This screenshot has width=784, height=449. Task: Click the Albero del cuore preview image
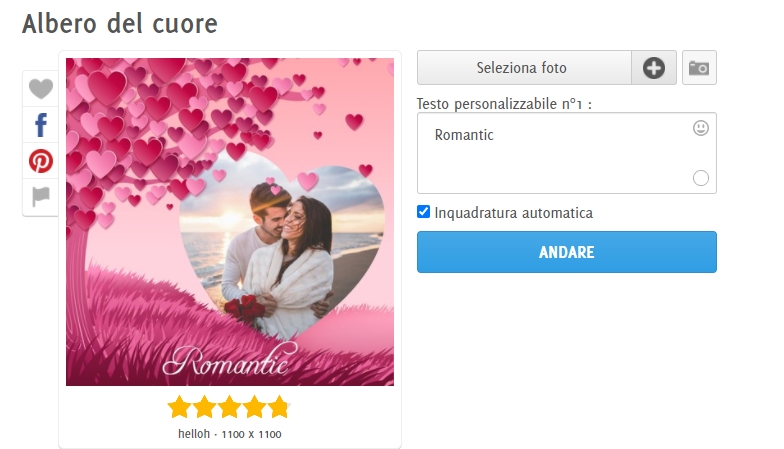coord(230,222)
